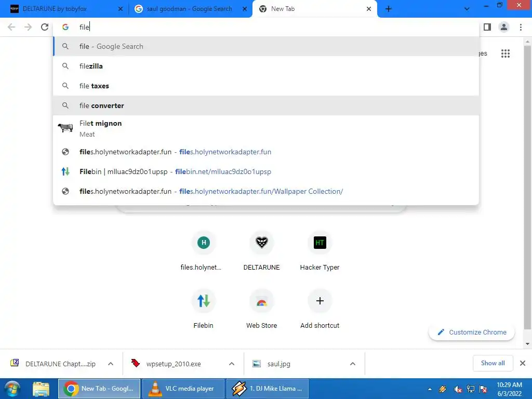This screenshot has height=399, width=532.
Task: Open a new tab with plus button
Action: point(389,9)
